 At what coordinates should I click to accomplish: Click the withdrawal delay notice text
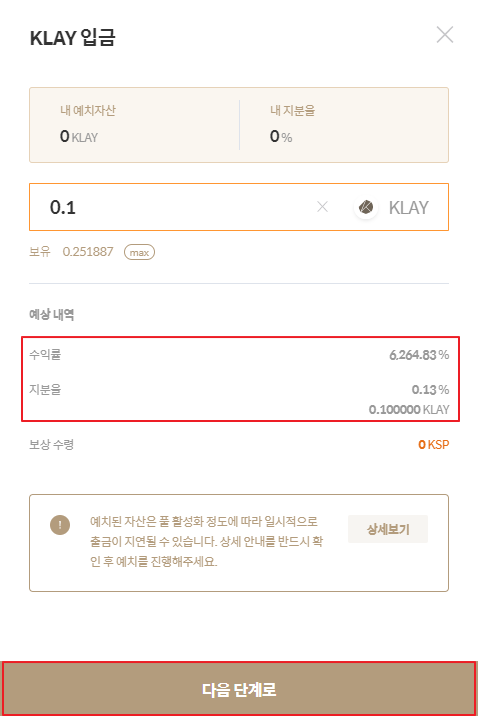pos(206,542)
